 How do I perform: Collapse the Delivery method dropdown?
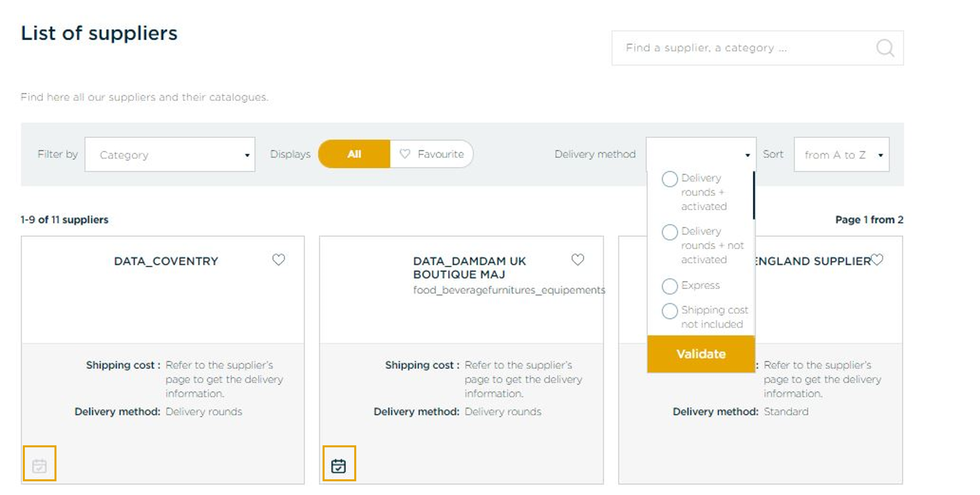701,155
